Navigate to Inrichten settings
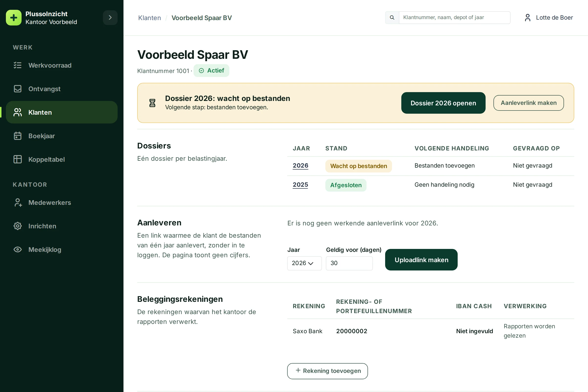This screenshot has width=588, height=392. coord(62,226)
